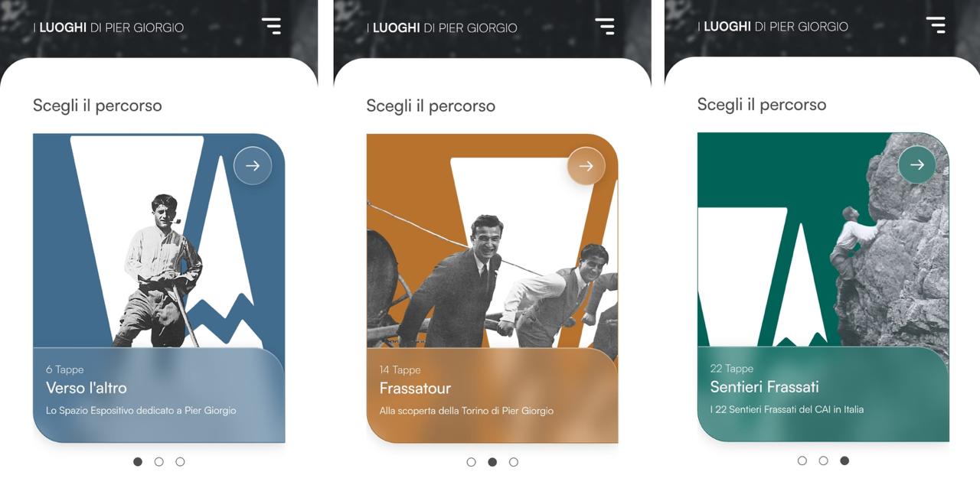Image resolution: width=980 pixels, height=488 pixels.
Task: Select middle carousel dot under Sentieri Frassati card
Action: pyautogui.click(x=823, y=460)
